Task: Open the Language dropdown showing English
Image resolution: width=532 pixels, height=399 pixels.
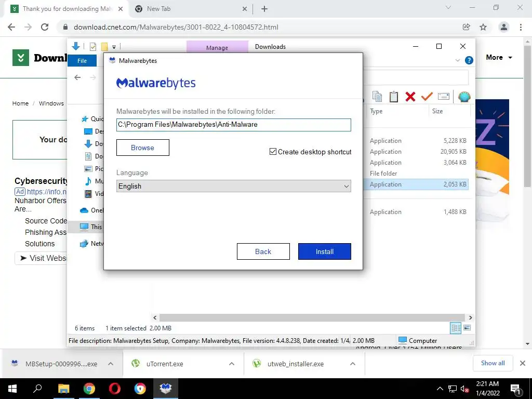Action: (x=233, y=186)
